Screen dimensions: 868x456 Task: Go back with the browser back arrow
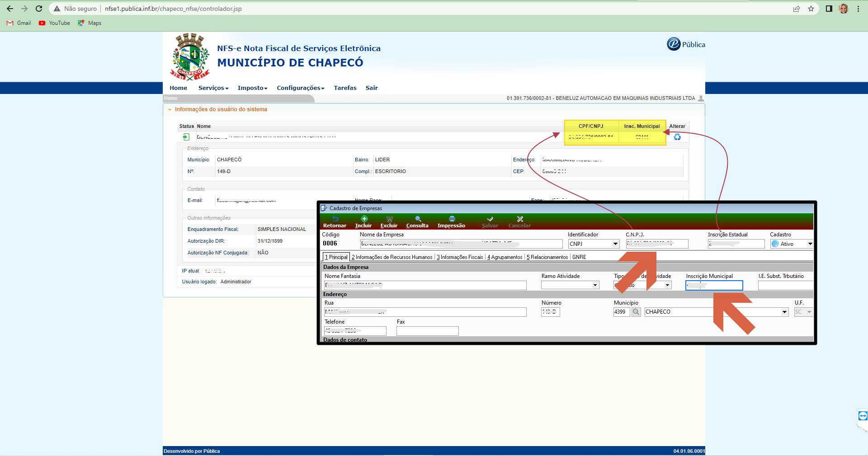coord(10,9)
